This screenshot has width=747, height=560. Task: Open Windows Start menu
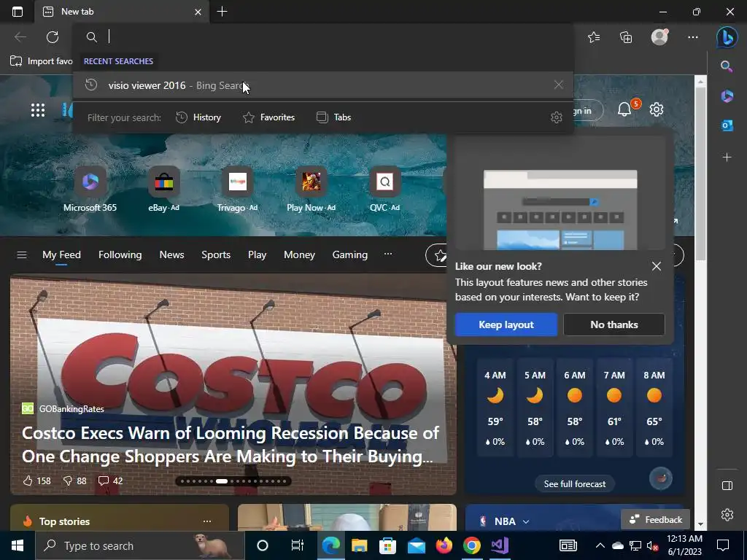coord(18,545)
